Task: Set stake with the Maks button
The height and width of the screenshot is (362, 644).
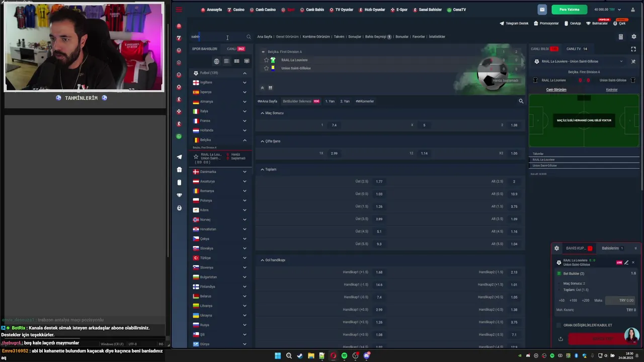Action: click(x=598, y=300)
